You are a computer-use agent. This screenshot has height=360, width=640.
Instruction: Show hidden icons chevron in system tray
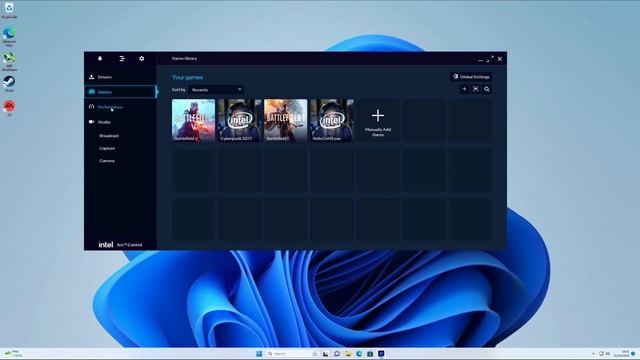(593, 353)
